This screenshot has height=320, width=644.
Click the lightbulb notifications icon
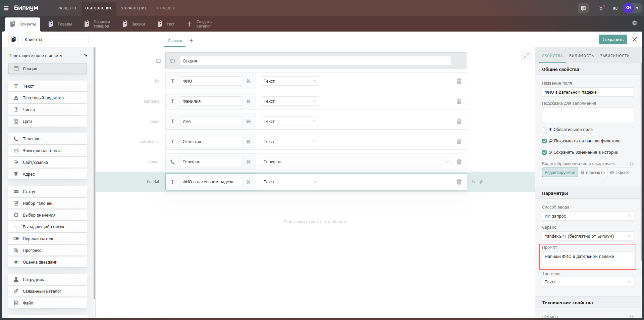[601, 8]
